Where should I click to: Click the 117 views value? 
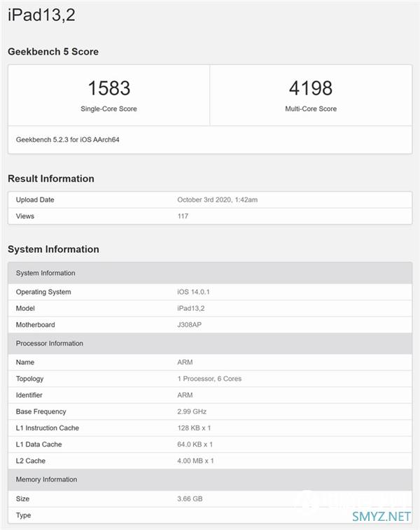point(183,216)
